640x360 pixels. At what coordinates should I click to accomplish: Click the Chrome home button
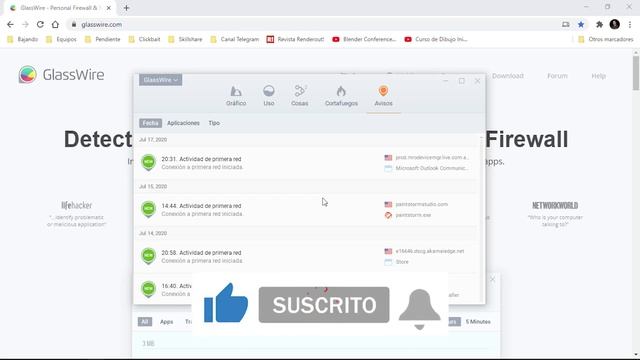pyautogui.click(x=55, y=24)
